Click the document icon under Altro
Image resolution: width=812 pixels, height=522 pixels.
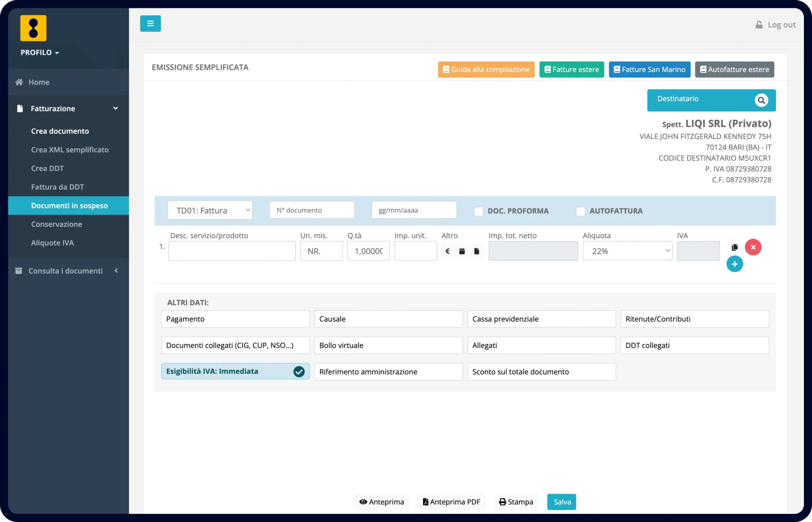[x=476, y=251]
